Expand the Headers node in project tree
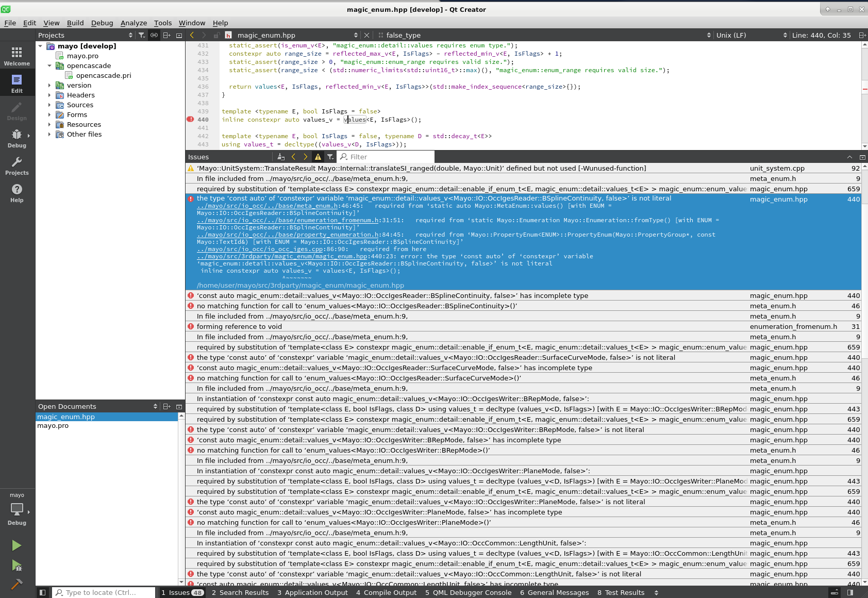Viewport: 868px width, 598px height. click(49, 95)
